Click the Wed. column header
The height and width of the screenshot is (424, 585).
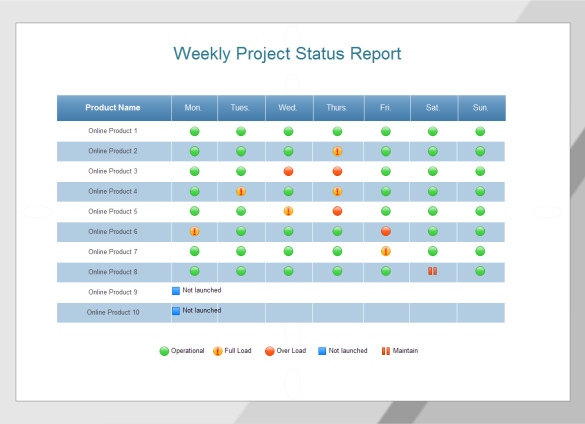pos(289,108)
